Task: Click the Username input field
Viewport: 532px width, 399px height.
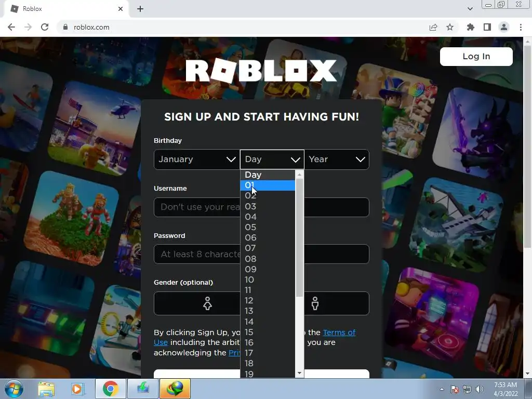Action: [x=261, y=207]
